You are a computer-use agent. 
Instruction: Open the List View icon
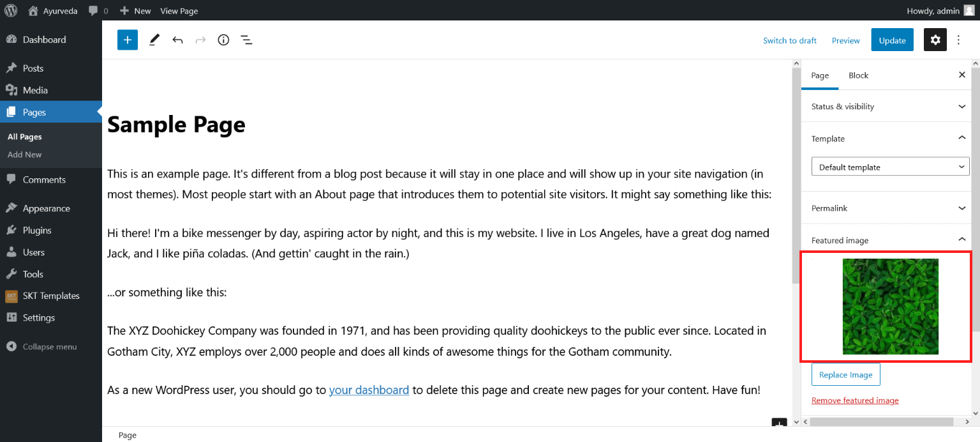pos(246,40)
